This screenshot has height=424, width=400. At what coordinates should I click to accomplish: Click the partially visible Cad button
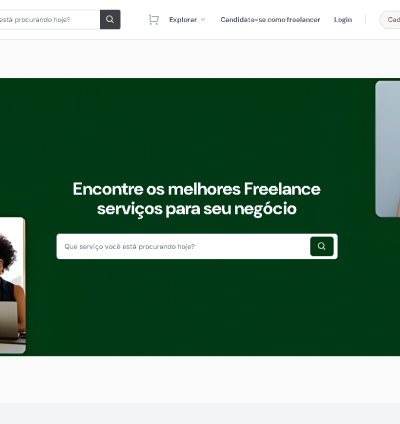click(x=390, y=20)
